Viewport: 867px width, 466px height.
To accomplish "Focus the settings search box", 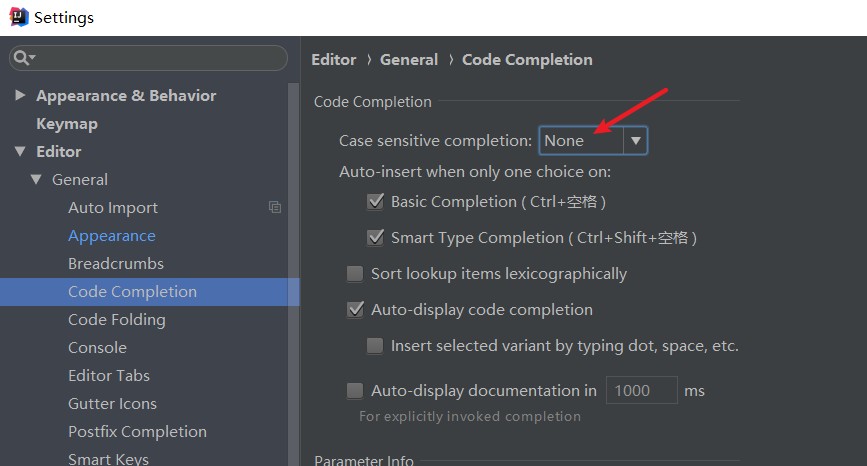I will coord(155,58).
